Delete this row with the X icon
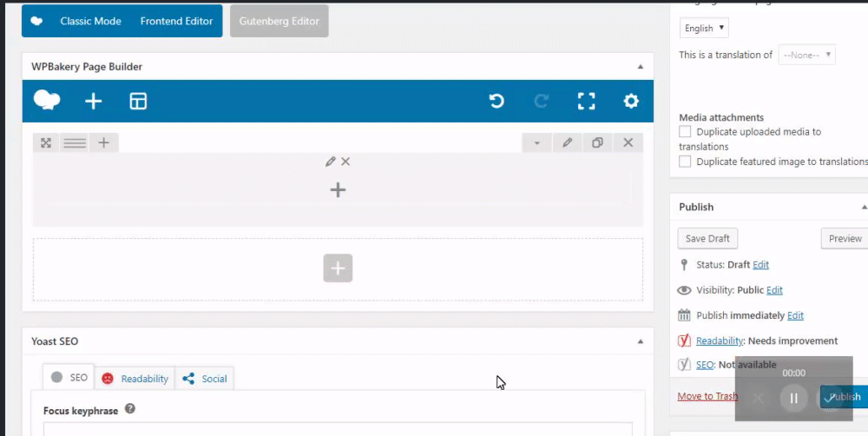This screenshot has height=436, width=868. 628,143
